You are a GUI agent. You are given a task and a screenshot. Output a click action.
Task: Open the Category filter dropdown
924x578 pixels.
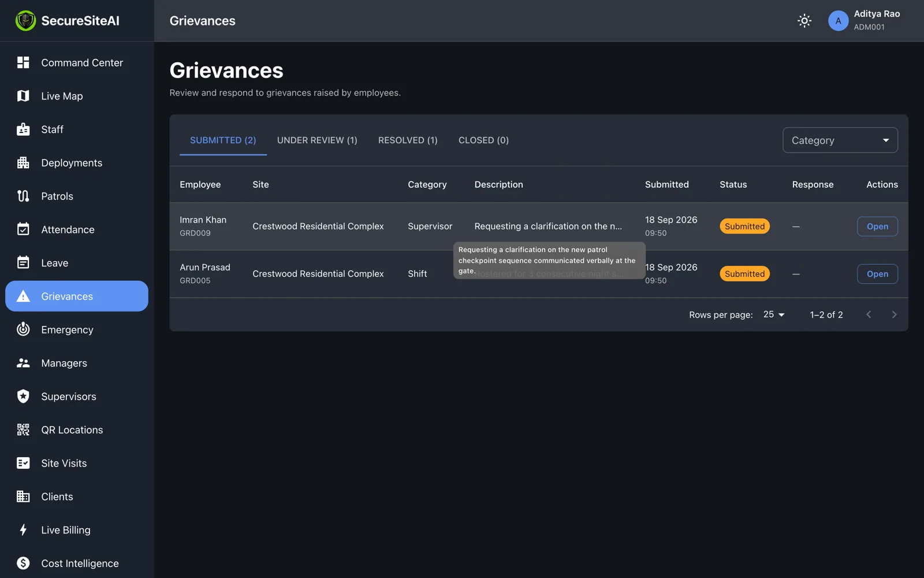(x=840, y=140)
